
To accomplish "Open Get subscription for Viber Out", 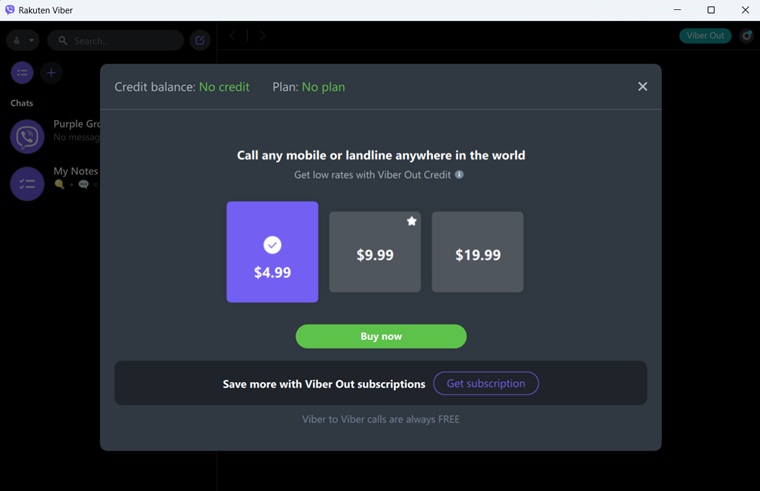I will coord(486,383).
